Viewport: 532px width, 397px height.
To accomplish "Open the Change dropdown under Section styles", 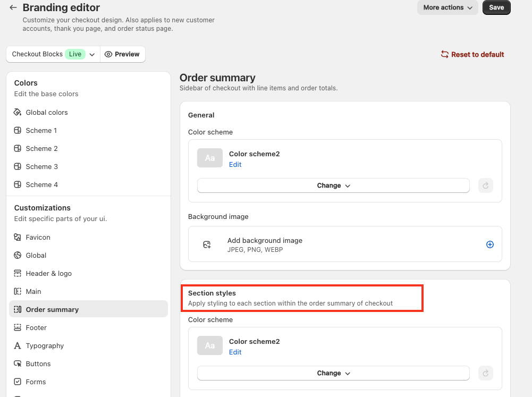I will click(333, 373).
